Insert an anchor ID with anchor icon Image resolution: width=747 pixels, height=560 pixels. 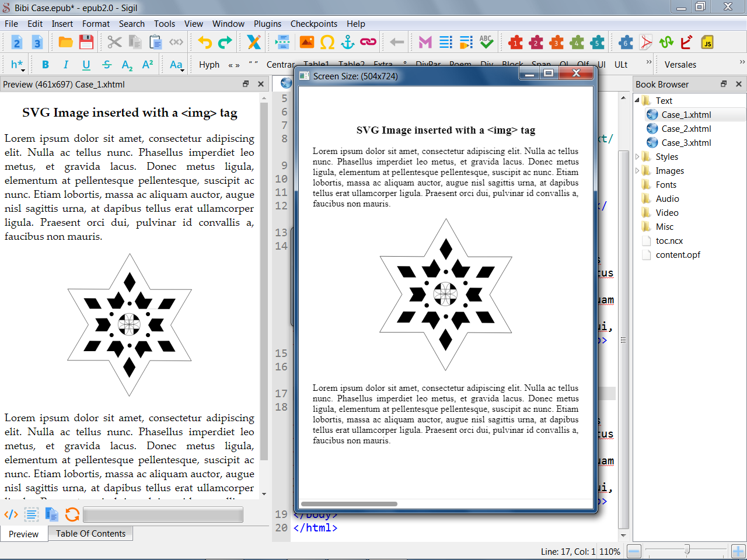pyautogui.click(x=348, y=42)
